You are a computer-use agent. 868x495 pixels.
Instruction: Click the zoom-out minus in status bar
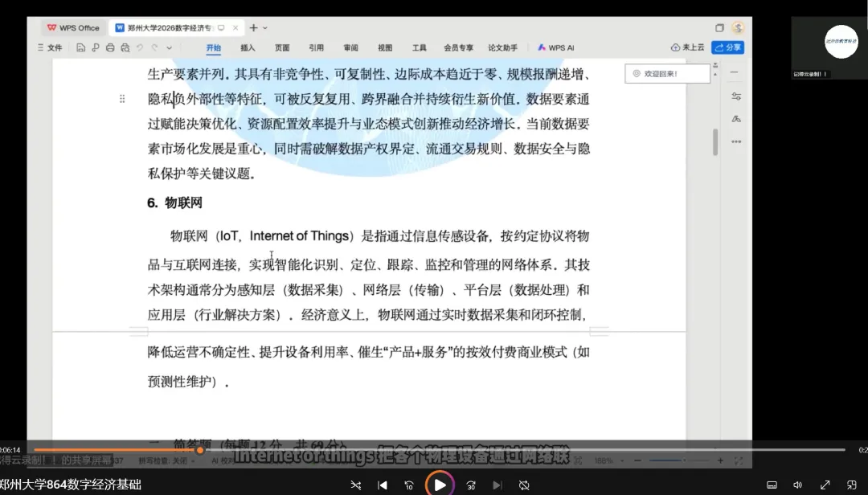tap(637, 460)
